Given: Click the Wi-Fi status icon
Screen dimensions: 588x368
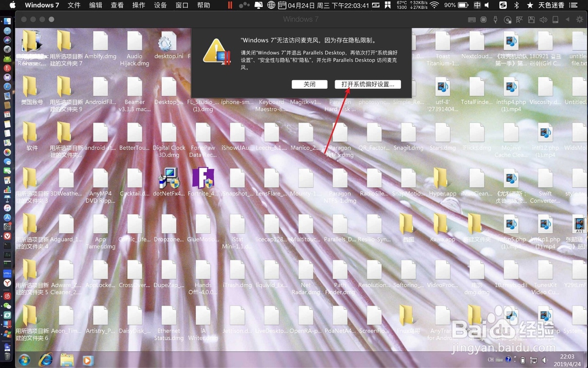Looking at the screenshot, I should [435, 5].
